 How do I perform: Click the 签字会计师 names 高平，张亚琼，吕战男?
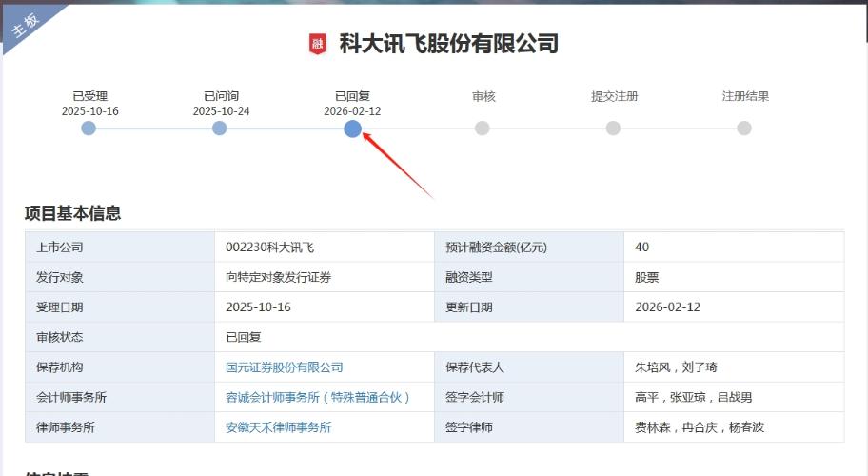(693, 397)
